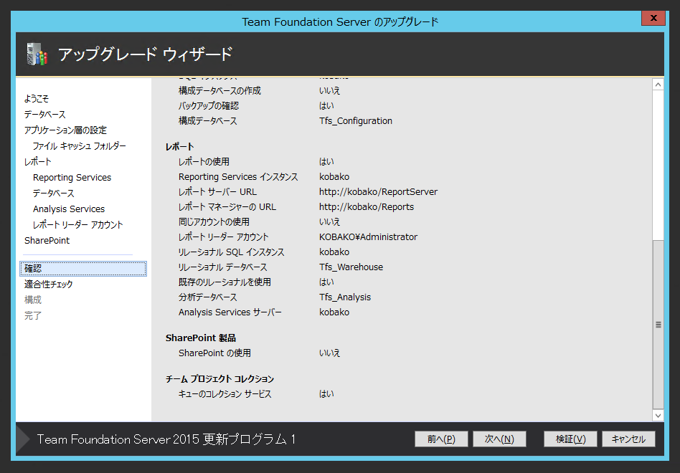
Task: Click the dialog title bar text
Action: pos(340,22)
